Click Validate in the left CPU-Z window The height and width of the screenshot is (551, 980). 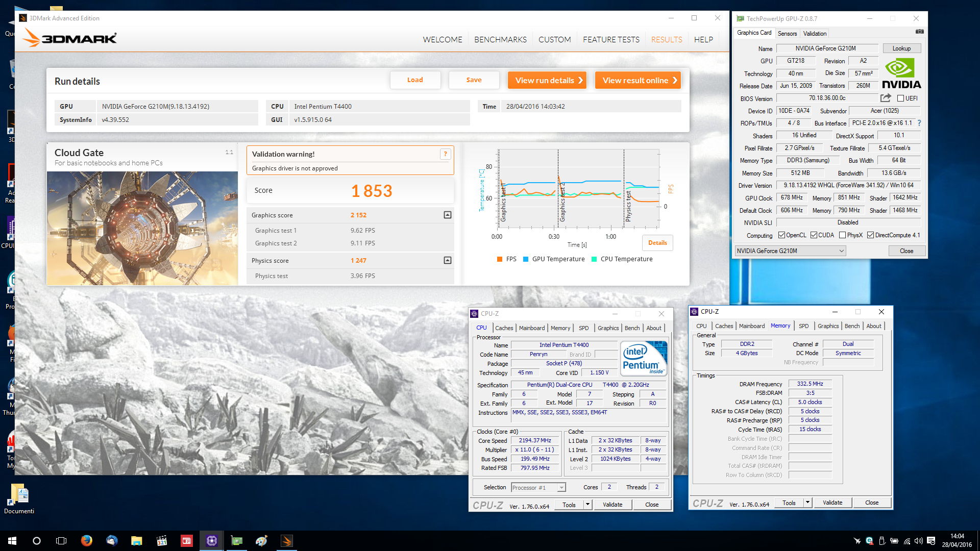[x=612, y=505]
